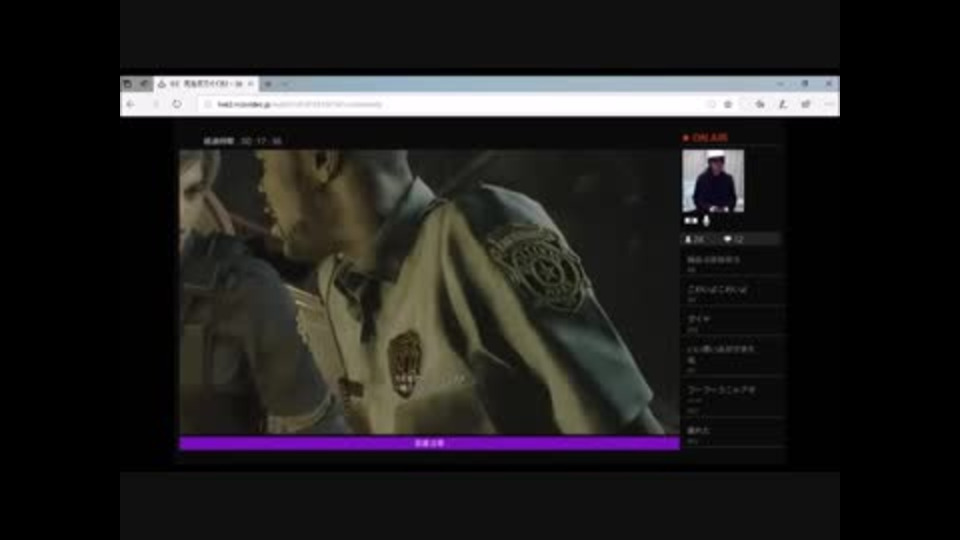The height and width of the screenshot is (540, 960).
Task: Select the second comment in the list
Action: [x=732, y=292]
